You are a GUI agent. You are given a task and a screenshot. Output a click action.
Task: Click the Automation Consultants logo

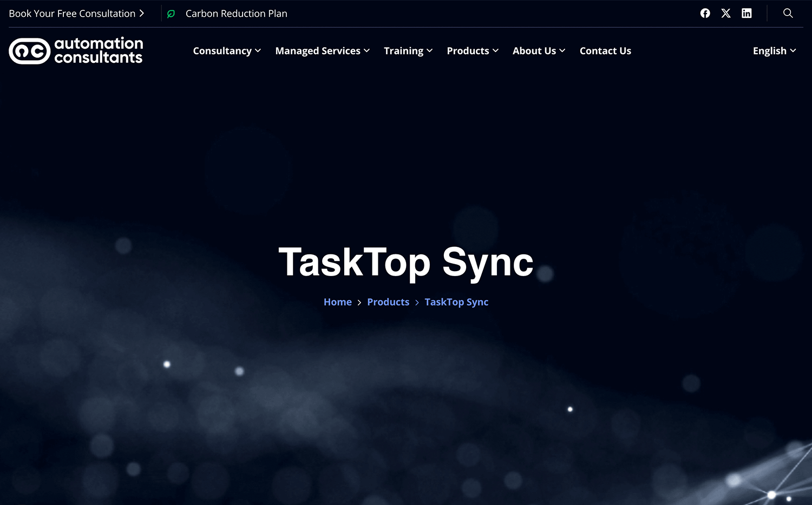point(76,51)
